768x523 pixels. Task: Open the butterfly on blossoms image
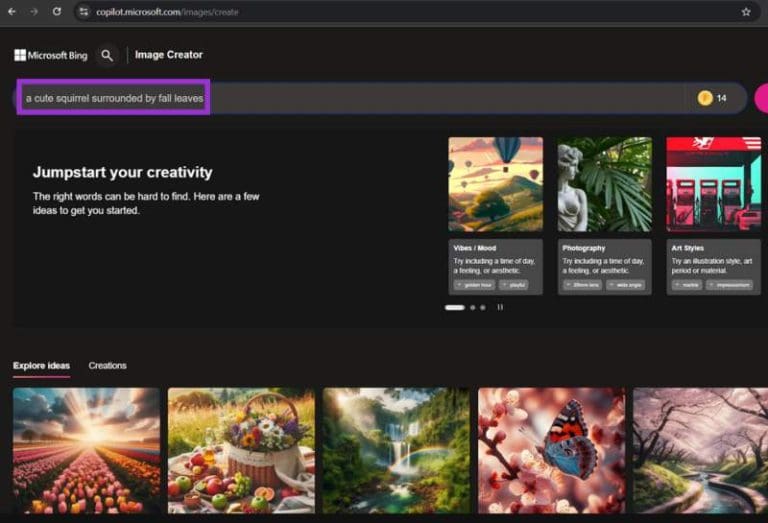(x=551, y=450)
